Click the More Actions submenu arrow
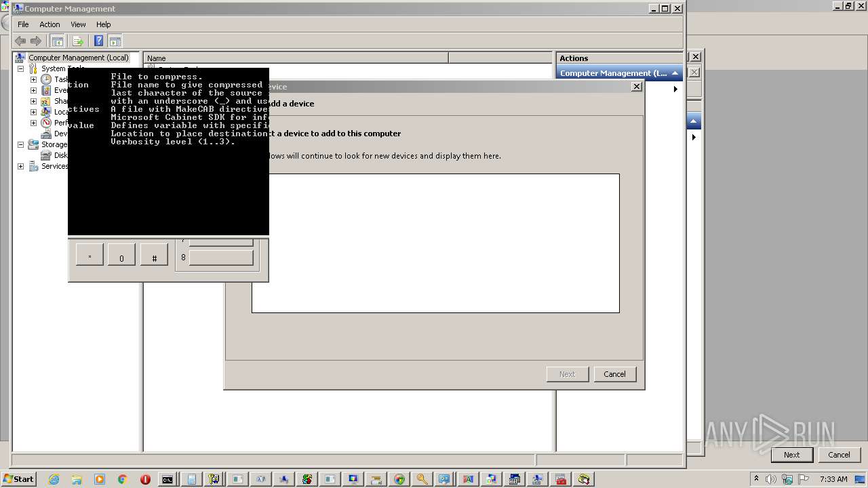 point(675,89)
